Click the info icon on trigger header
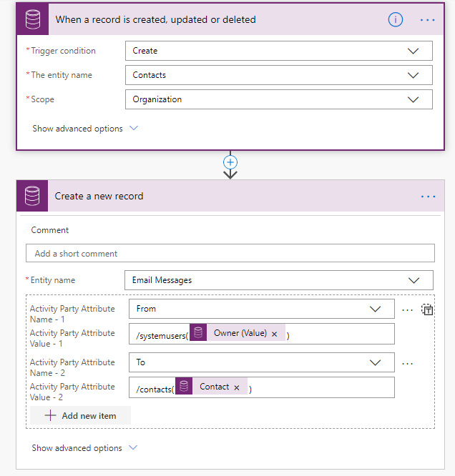Image resolution: width=455 pixels, height=476 pixels. coord(396,20)
